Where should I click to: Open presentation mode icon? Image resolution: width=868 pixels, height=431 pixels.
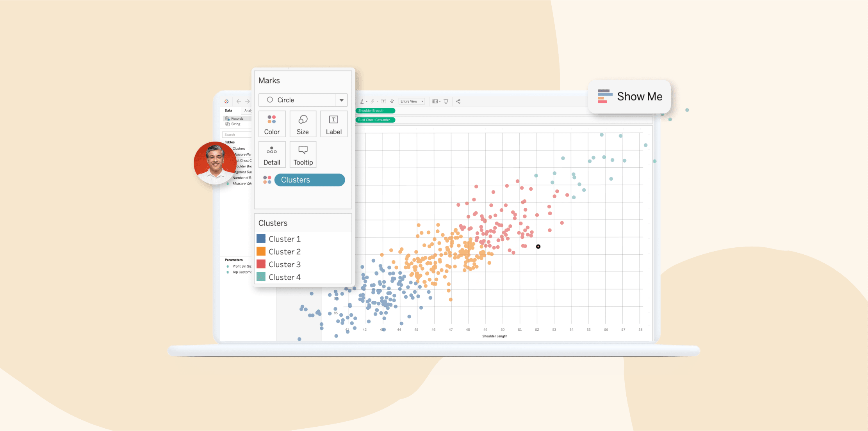(446, 101)
